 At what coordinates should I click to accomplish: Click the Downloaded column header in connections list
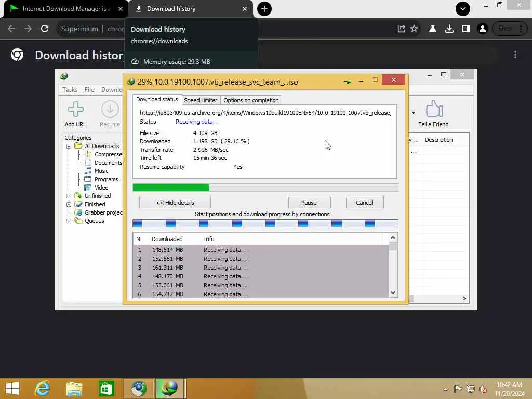click(167, 239)
